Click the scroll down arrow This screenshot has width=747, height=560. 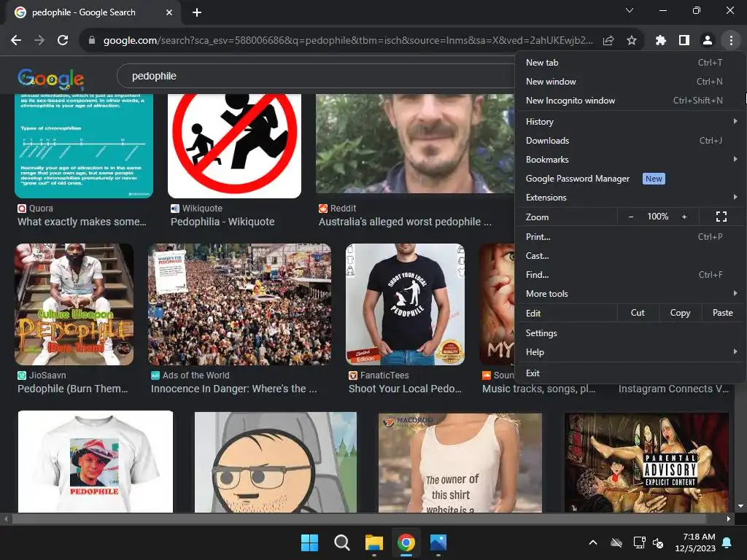pos(740,506)
